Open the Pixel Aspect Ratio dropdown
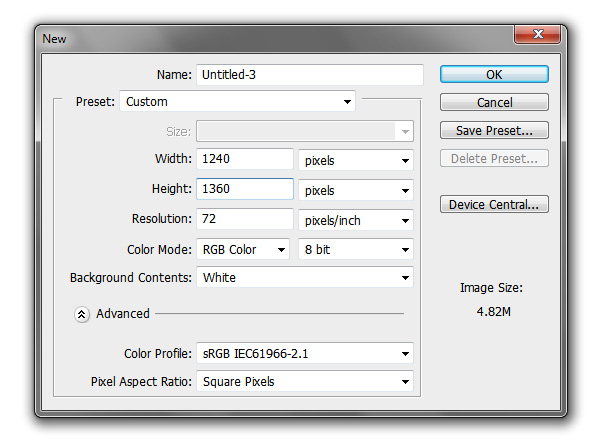The height and width of the screenshot is (443, 600). coord(305,381)
